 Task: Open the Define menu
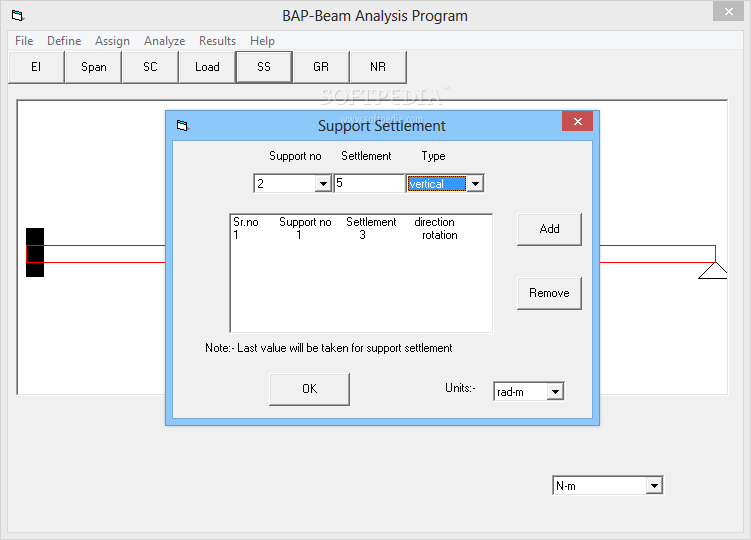64,41
